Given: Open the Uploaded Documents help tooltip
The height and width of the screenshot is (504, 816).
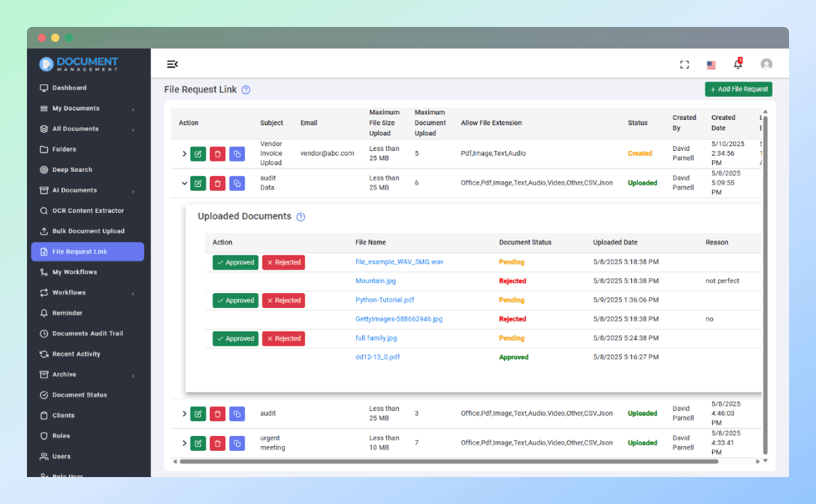Looking at the screenshot, I should coord(301,216).
